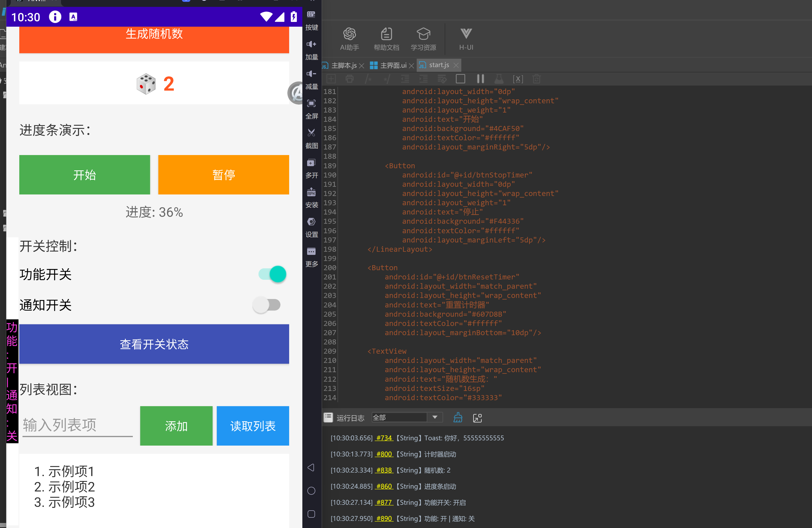Open log line link #877

click(x=384, y=502)
